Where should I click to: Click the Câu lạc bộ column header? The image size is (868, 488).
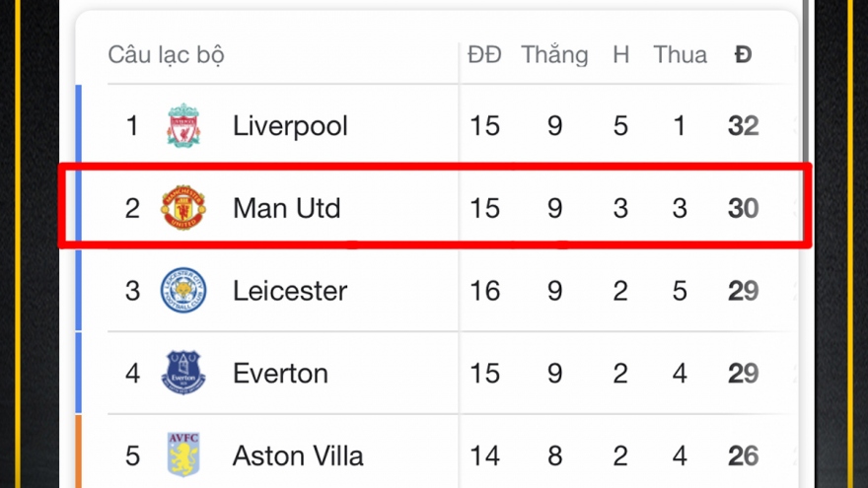coord(166,54)
